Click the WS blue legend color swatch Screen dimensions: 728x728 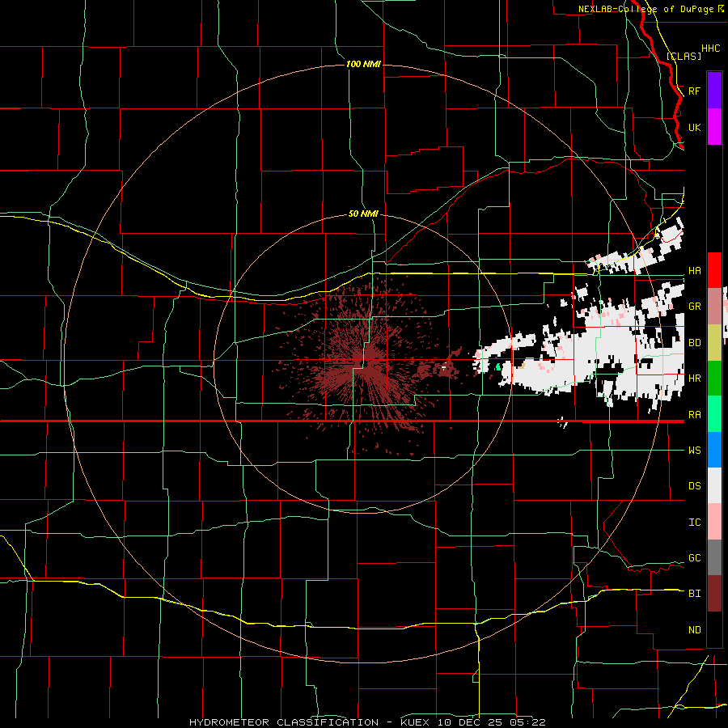714,450
